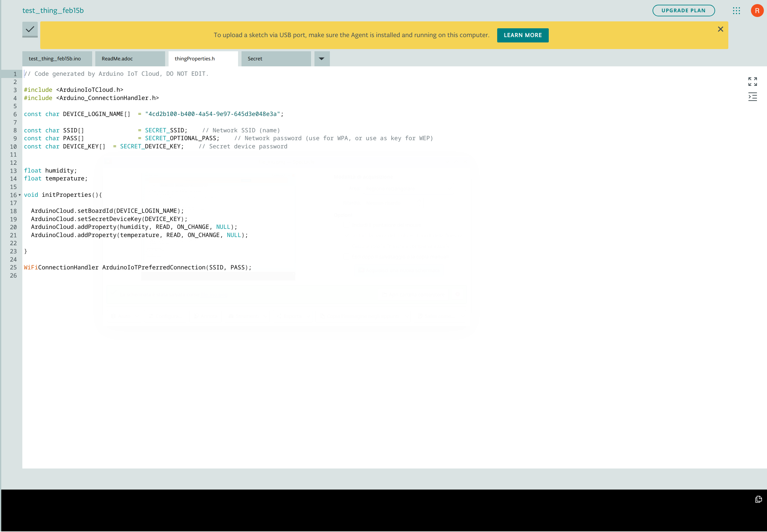Click the test_thing_feb15b sketch title
Screen dimensions: 767x532
coord(53,11)
